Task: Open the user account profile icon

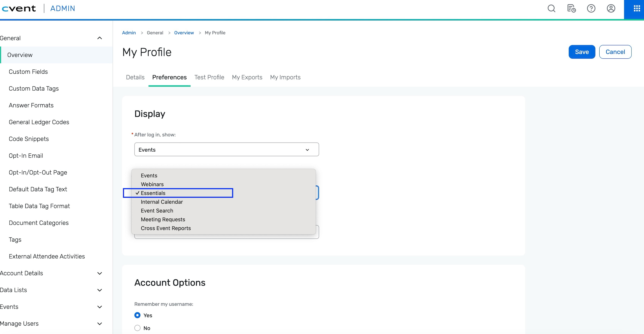Action: [611, 9]
